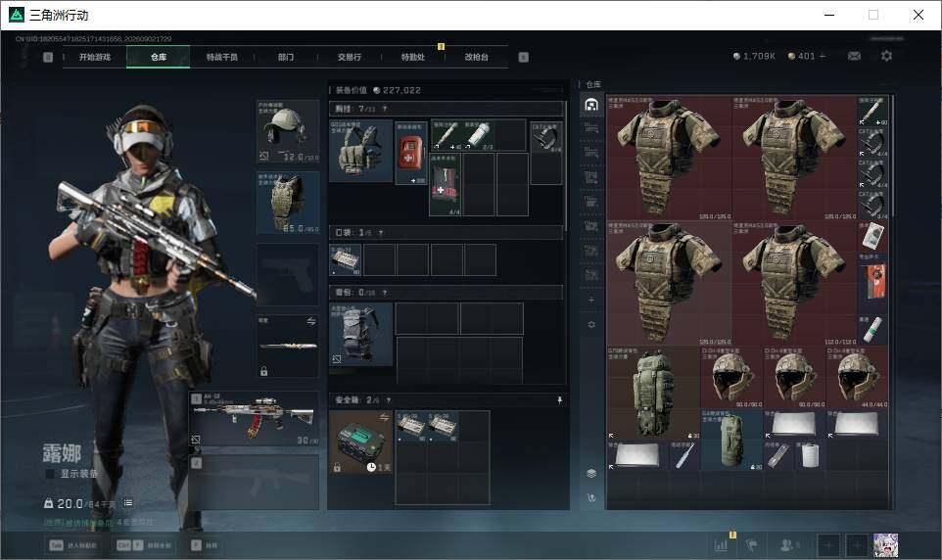Click the right navigation key icon after 改枪台
Image resolution: width=942 pixels, height=560 pixels.
[x=523, y=57]
